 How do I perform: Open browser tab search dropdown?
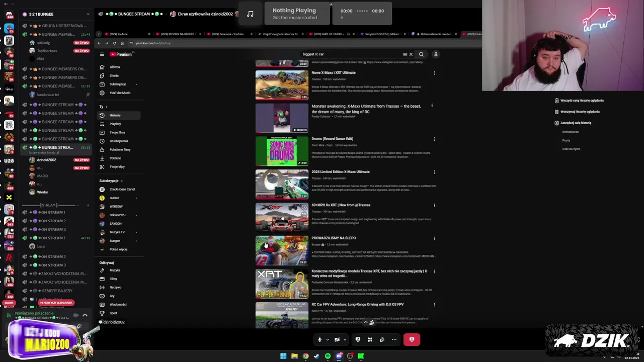click(x=99, y=34)
